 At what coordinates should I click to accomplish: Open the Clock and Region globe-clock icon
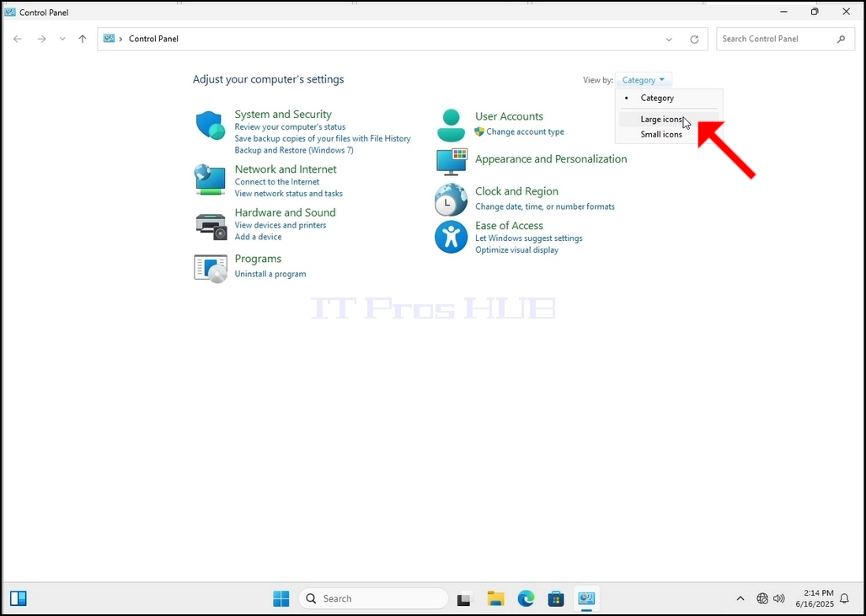click(451, 200)
